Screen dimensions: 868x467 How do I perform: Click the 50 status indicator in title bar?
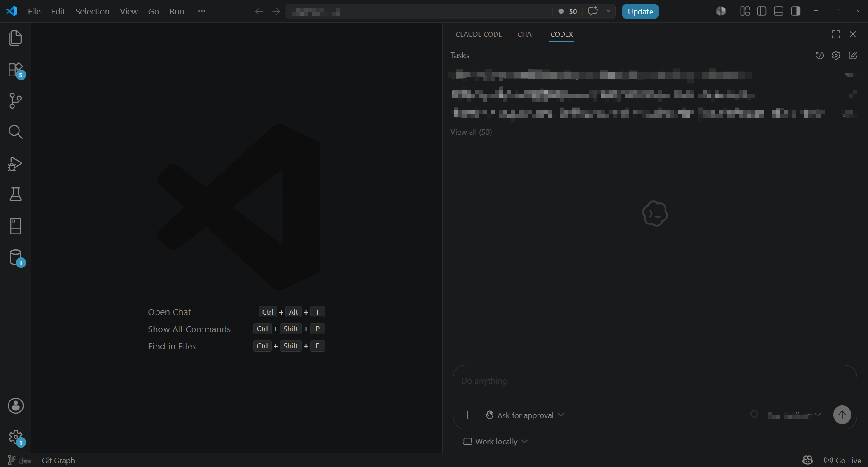click(568, 11)
